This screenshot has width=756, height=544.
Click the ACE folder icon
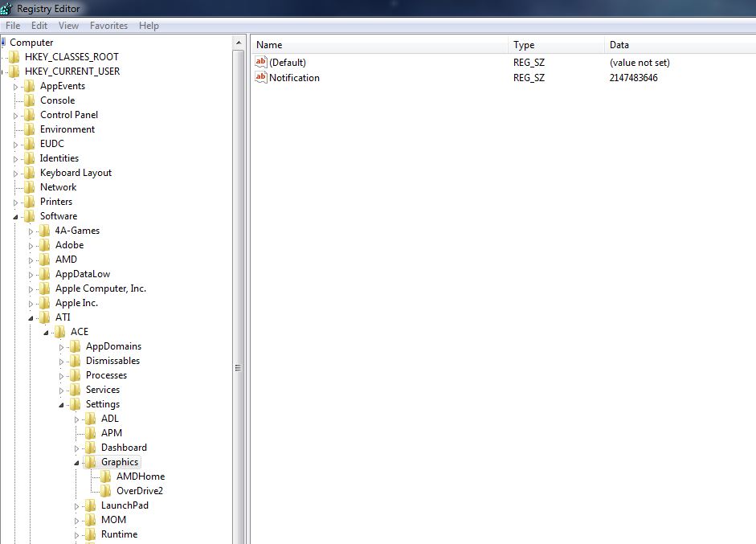click(60, 332)
